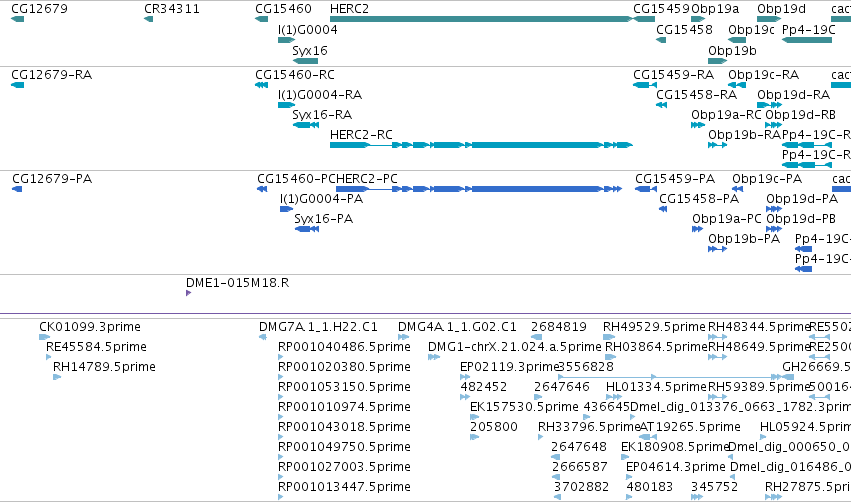Select the Pp4-19C gene arrow glyph
The width and height of the screenshot is (851, 502).
click(807, 40)
